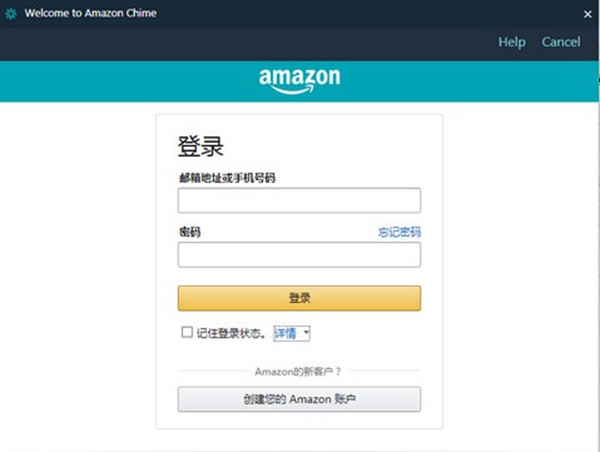The image size is (600, 452).
Task: Open the Help link
Action: tap(512, 42)
